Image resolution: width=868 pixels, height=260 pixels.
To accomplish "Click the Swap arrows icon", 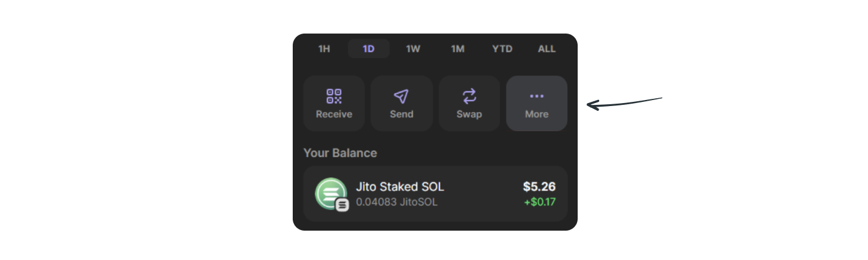I will coord(469,96).
